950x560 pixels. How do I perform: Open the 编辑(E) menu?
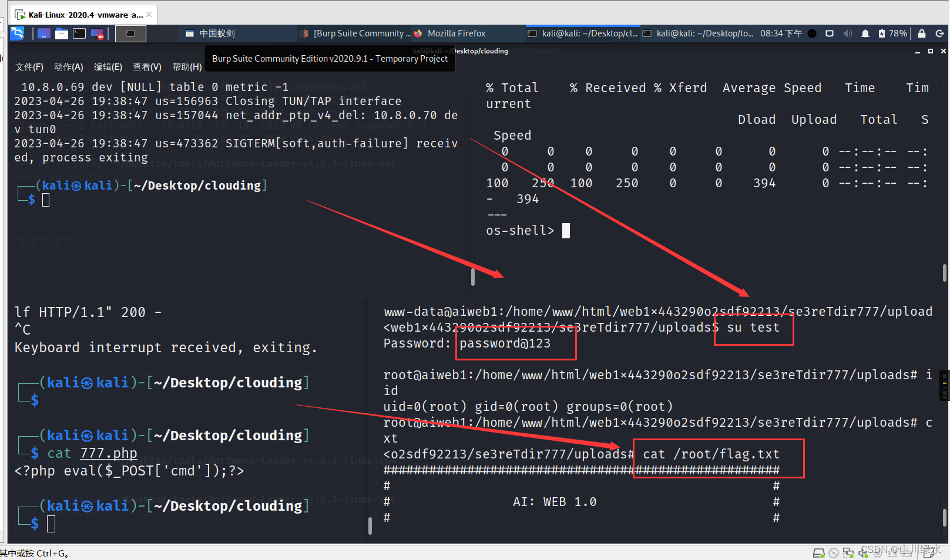point(108,67)
